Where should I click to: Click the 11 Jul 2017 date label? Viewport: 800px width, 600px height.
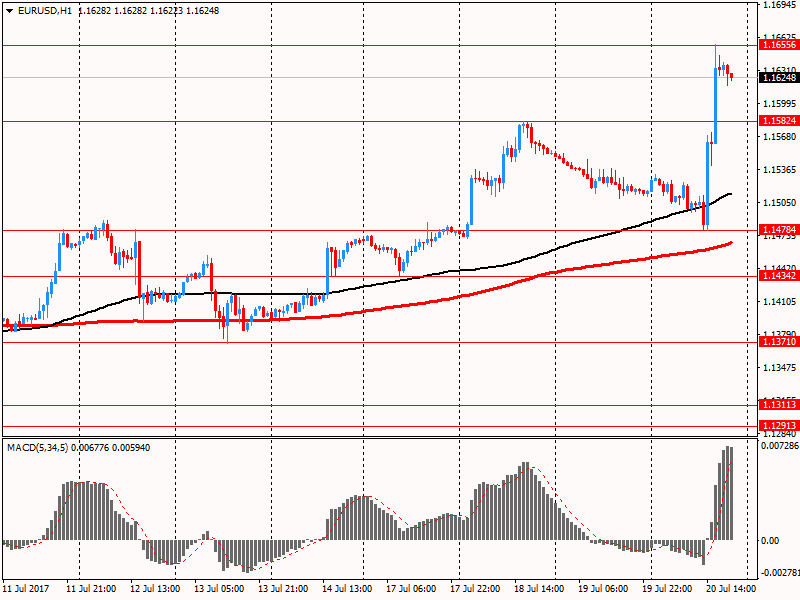26,589
